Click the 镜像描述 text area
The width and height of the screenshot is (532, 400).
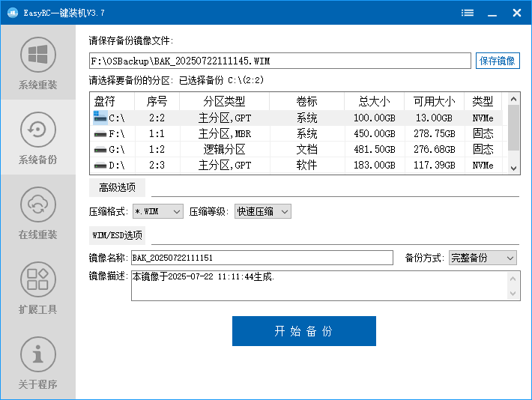pos(319,285)
